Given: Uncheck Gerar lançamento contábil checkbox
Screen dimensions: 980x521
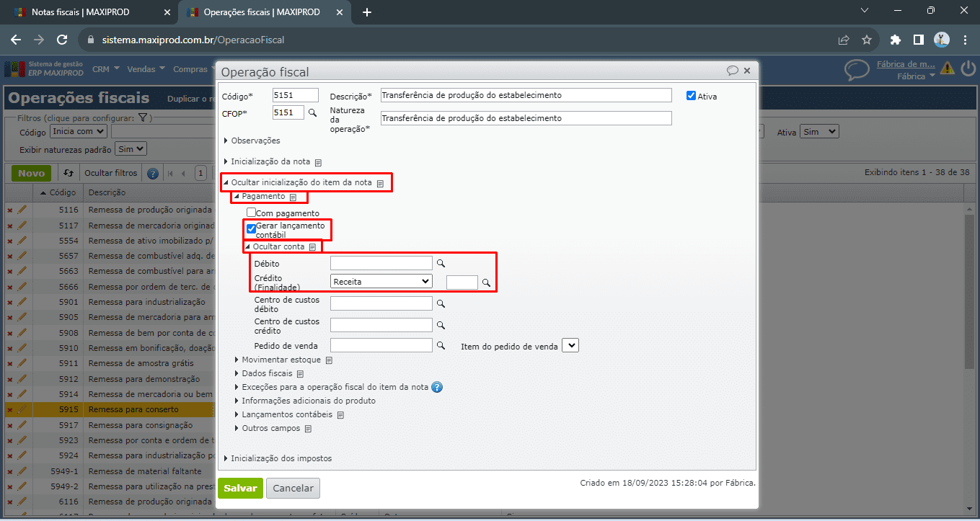Looking at the screenshot, I should [x=251, y=229].
